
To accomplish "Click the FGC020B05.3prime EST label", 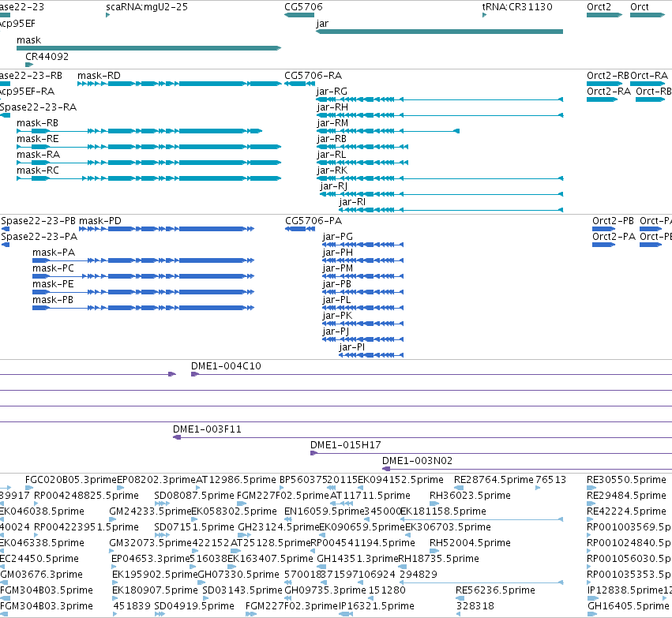I will [x=71, y=480].
